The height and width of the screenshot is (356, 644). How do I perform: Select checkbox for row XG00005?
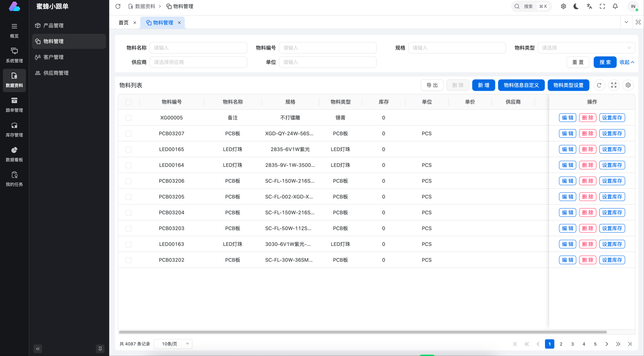tap(128, 118)
